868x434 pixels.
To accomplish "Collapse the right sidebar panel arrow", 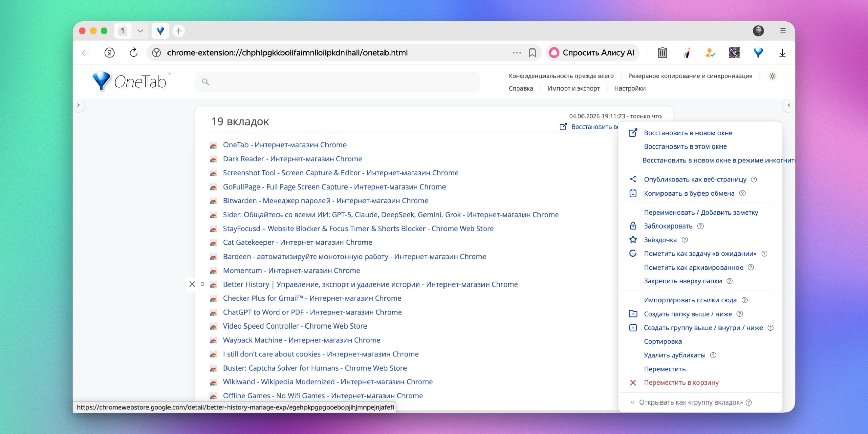I will tap(789, 105).
